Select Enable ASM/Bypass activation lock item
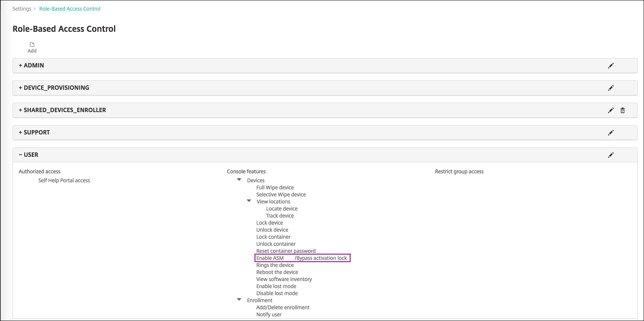Viewport: 644px width, 321px height. (302, 258)
